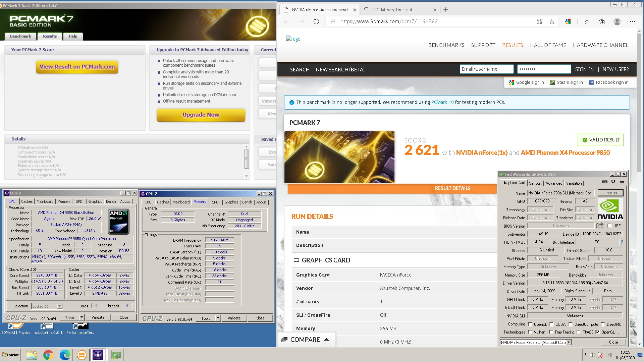
Task: Click Validate in the left CPU-Z window
Action: 98,317
